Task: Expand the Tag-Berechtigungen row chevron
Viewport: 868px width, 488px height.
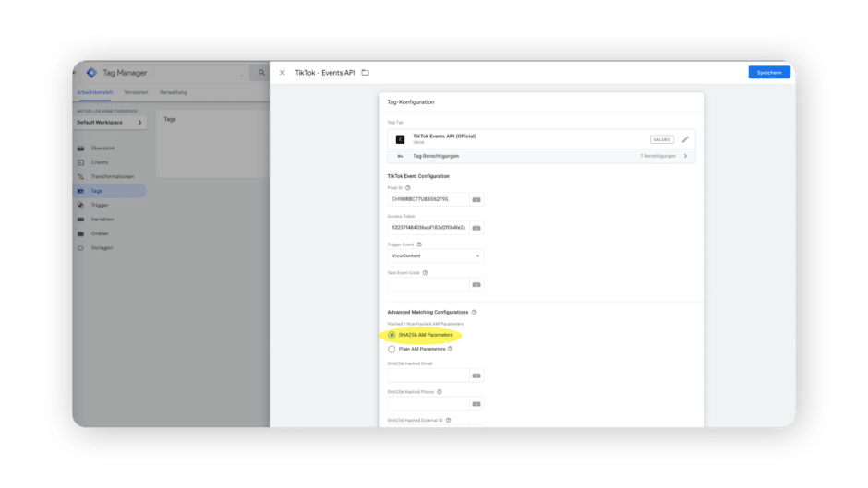Action: point(685,156)
